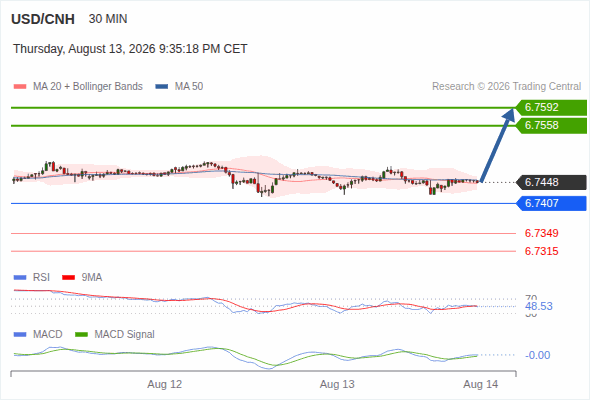The height and width of the screenshot is (400, 590).
Task: Click the blue RSI legend swatch
Action: coord(20,278)
